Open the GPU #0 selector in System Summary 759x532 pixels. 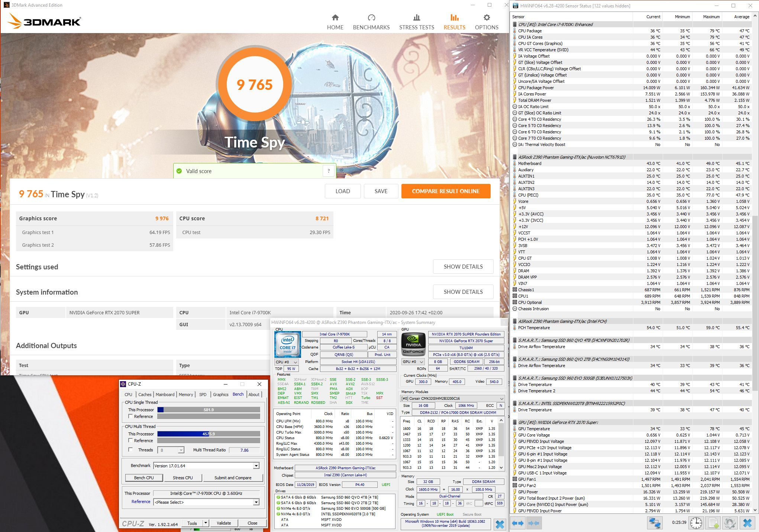(413, 362)
